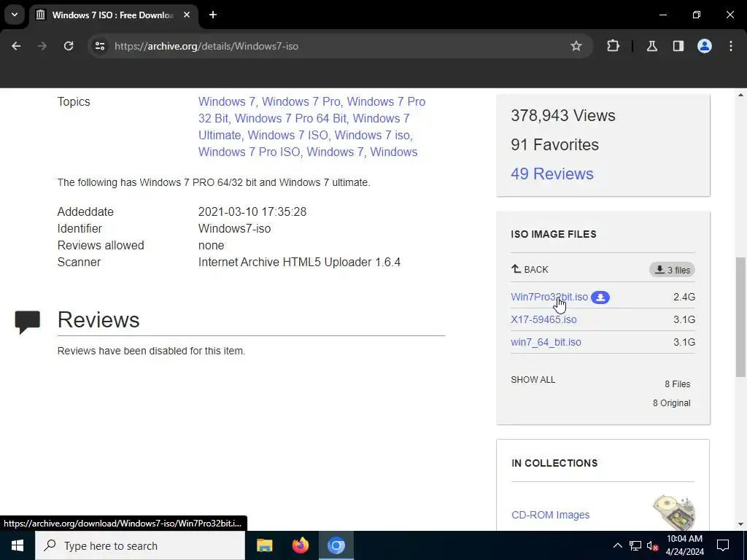Reload the archive.org page
This screenshot has height=560, width=747.
(69, 46)
